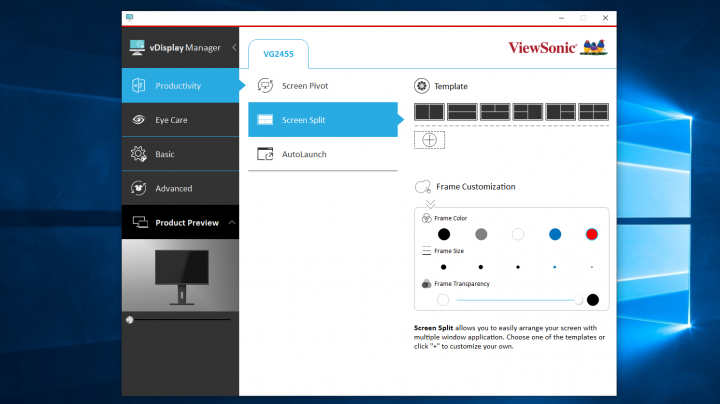Choose the two-row split template

tap(462, 112)
